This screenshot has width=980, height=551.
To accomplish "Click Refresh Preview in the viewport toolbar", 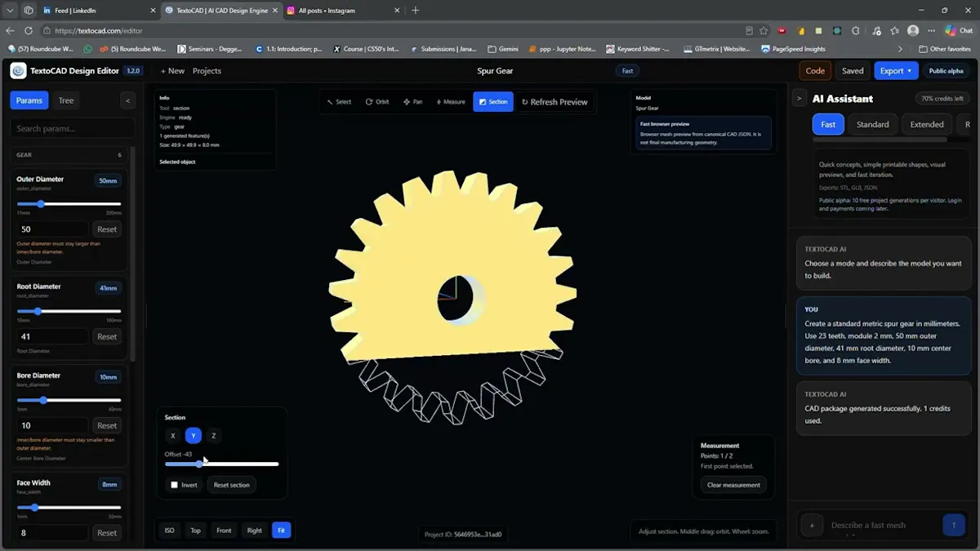I will pos(555,102).
